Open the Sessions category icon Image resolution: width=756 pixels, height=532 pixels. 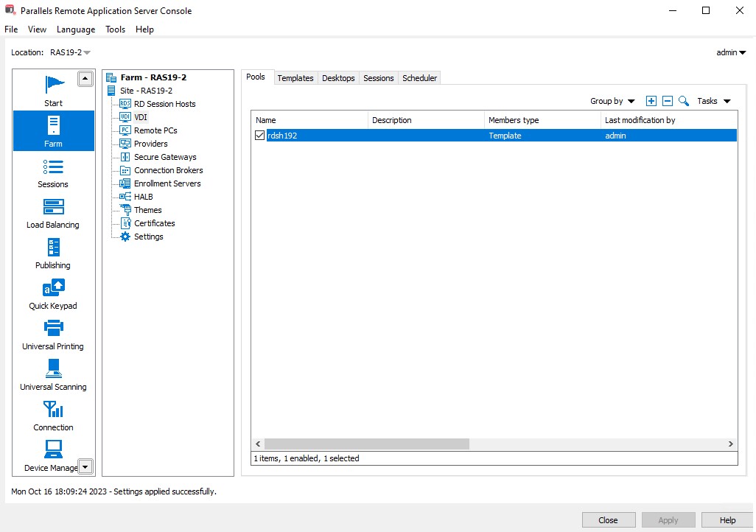point(53,167)
